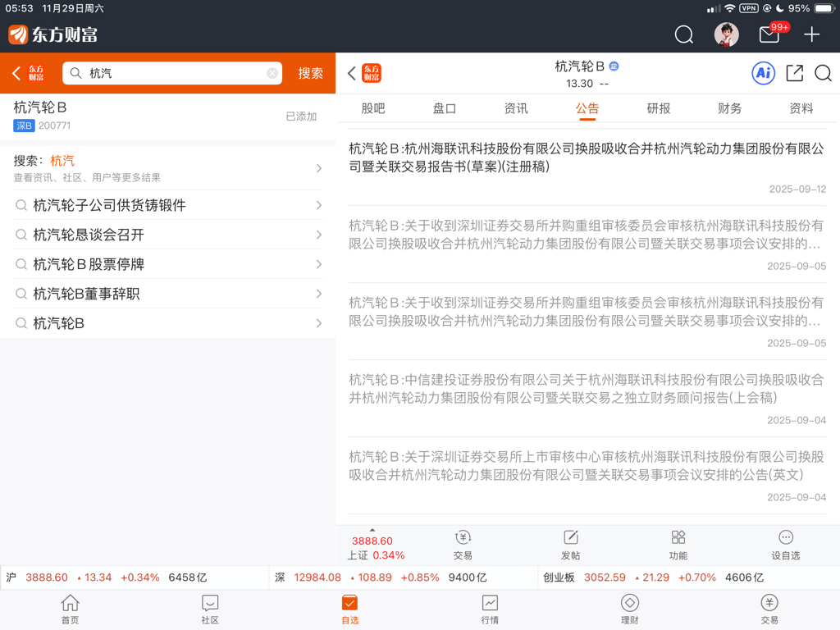Tap the plus add icon in header
This screenshot has height=630, width=840.
pos(811,34)
